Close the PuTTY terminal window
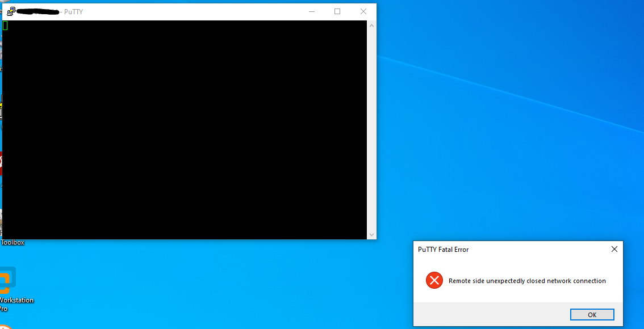The height and width of the screenshot is (329, 644). 363,11
